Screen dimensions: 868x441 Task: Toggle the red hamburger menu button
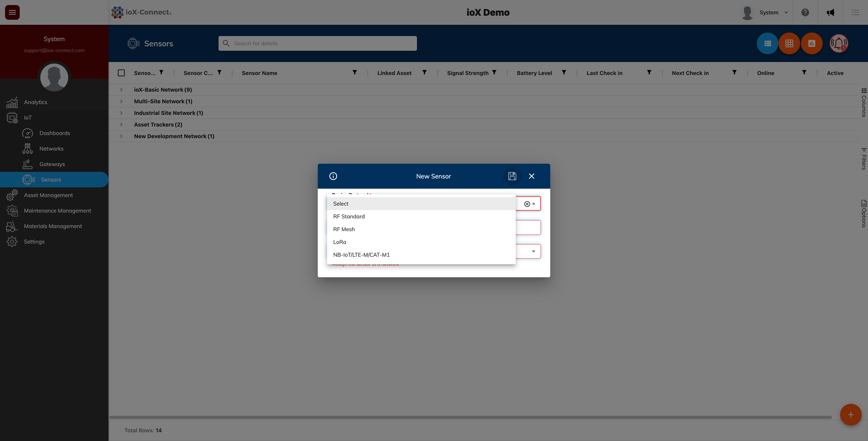[x=12, y=12]
